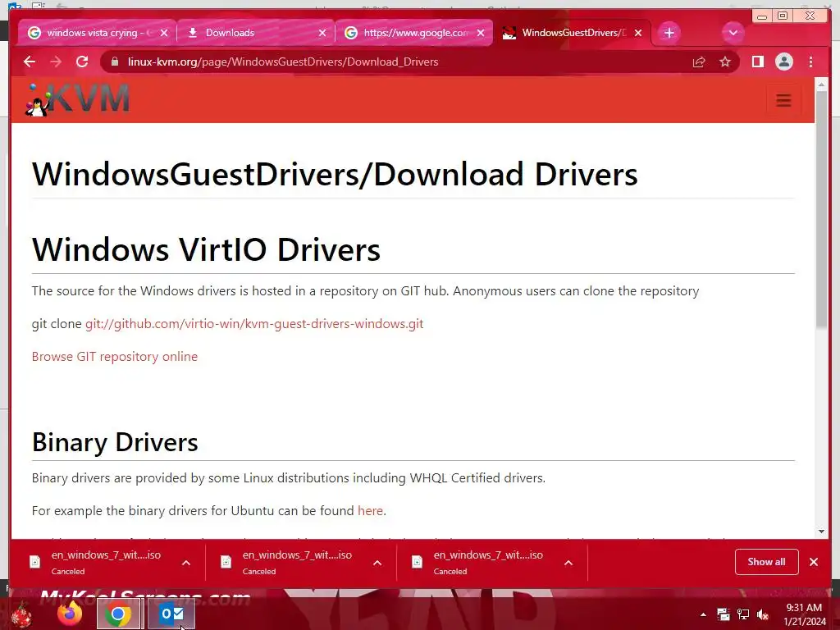Open Chrome side panel icon
Screen dimensions: 840x630
pos(757,62)
